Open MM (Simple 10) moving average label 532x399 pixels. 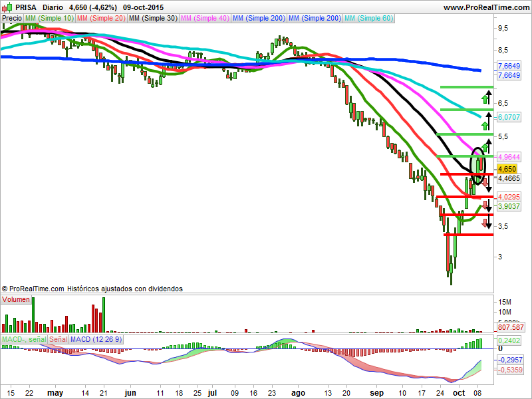tap(49, 19)
